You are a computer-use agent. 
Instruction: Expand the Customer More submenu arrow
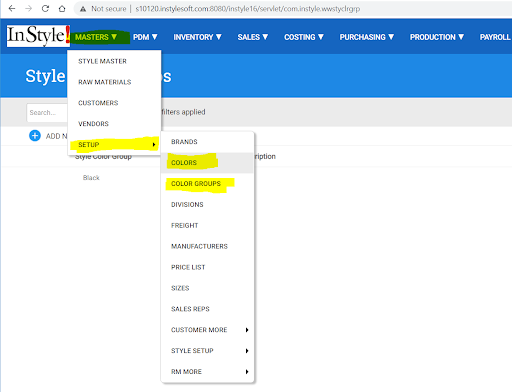(247, 330)
